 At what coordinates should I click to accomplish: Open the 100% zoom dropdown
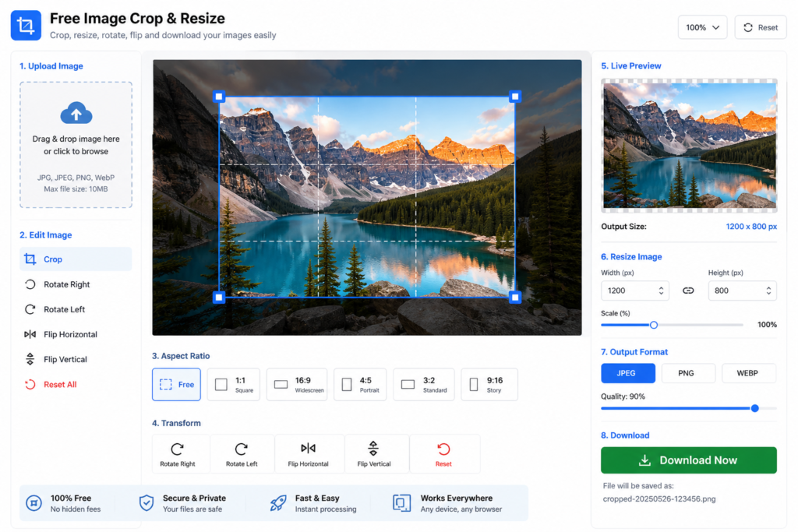(702, 27)
